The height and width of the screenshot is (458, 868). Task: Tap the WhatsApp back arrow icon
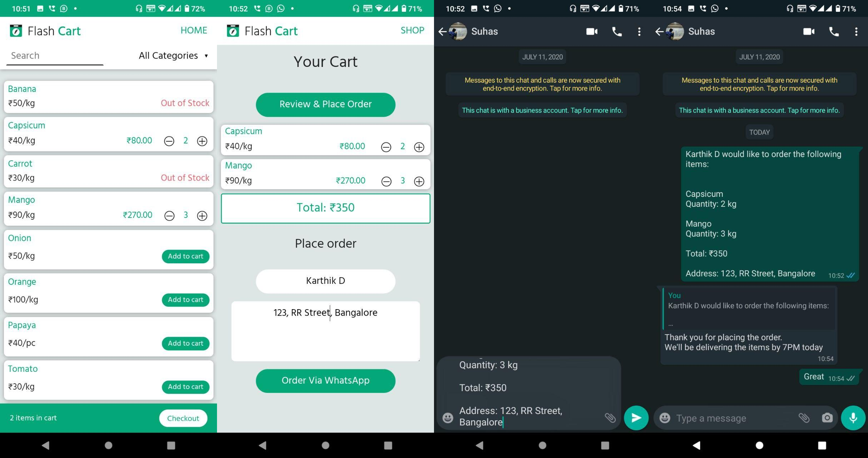[x=445, y=31]
